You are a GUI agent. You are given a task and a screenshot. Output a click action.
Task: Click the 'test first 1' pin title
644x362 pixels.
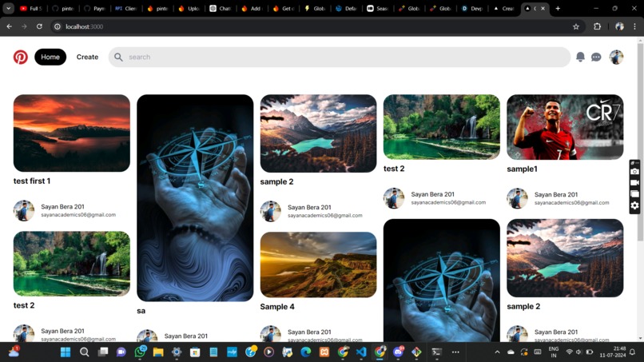coord(32,181)
